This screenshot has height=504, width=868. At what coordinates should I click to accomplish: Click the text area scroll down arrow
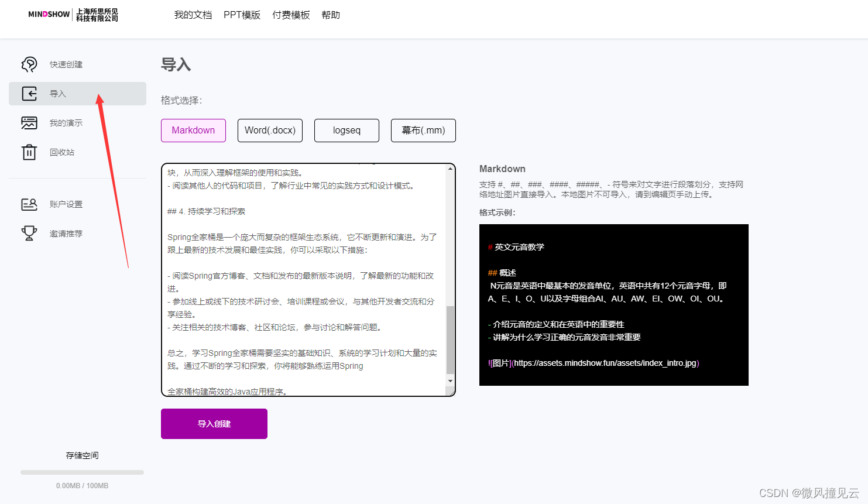tap(450, 381)
